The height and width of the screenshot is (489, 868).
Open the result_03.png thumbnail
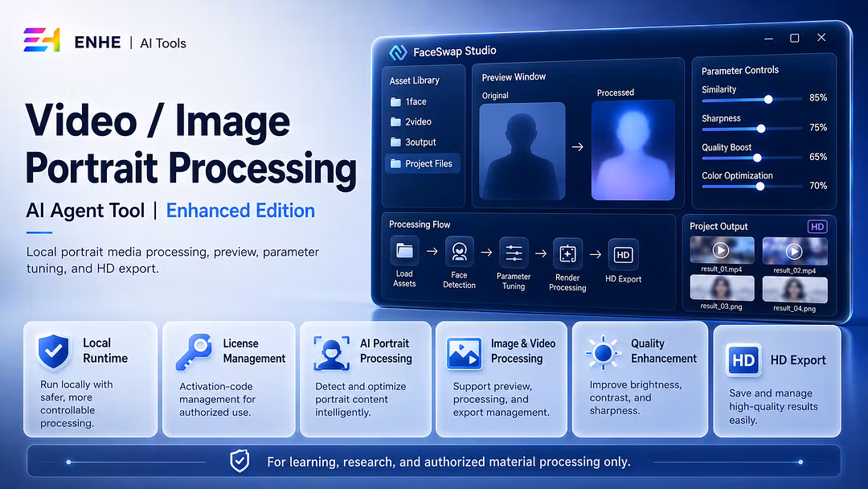point(722,289)
